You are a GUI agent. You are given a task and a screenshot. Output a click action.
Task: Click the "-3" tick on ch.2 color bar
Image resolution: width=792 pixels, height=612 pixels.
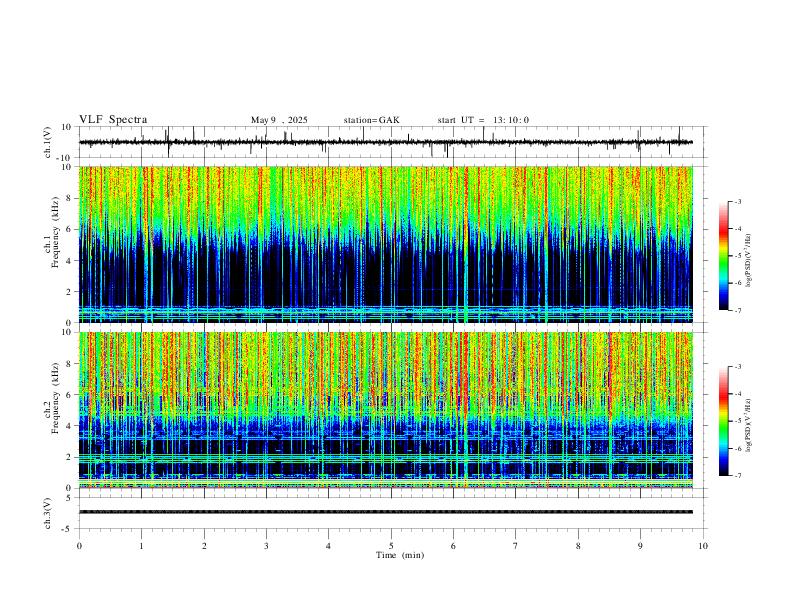coord(738,367)
